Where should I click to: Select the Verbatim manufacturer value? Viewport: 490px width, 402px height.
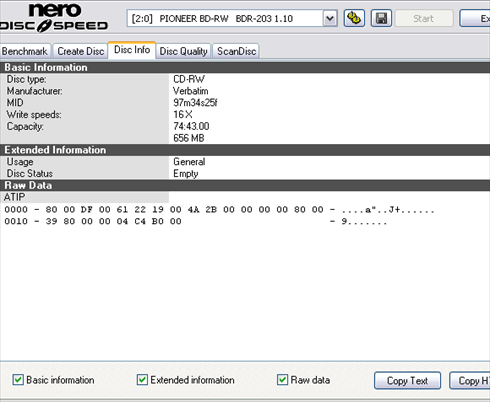[191, 91]
